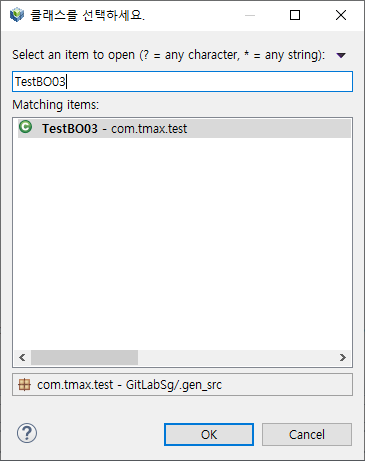Click the horizontal scrollbar left arrow
This screenshot has height=464, width=368.
(22, 357)
